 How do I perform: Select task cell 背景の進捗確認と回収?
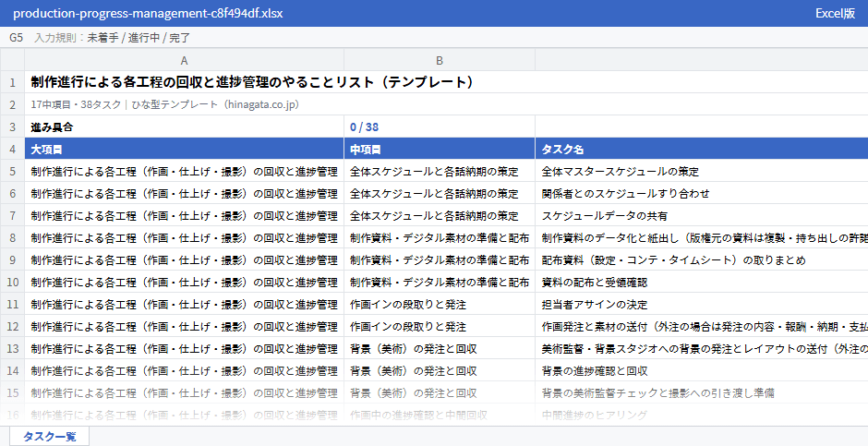click(x=702, y=371)
